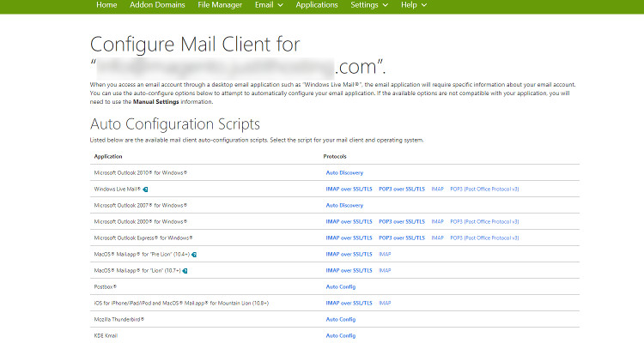Open Auto Discovery for Outlook 2007
Screen dimensions: 644x343
click(x=344, y=205)
